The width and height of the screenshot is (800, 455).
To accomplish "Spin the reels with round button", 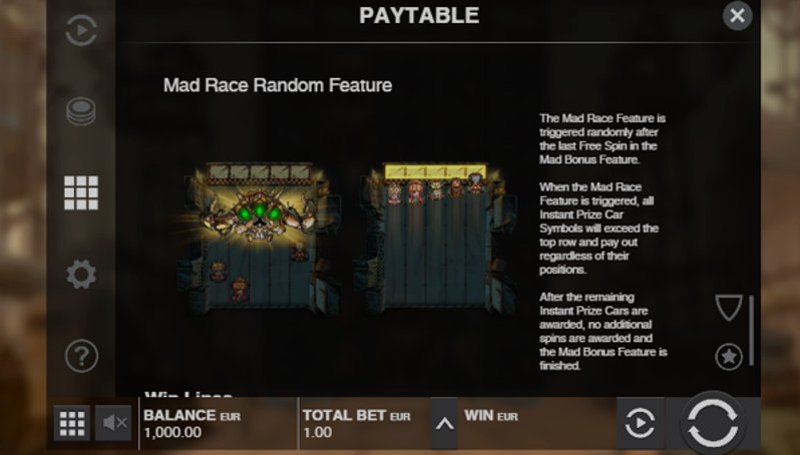I will point(713,423).
